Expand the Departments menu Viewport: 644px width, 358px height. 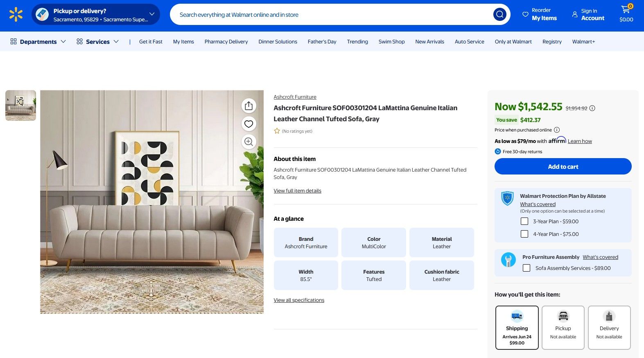click(x=38, y=41)
